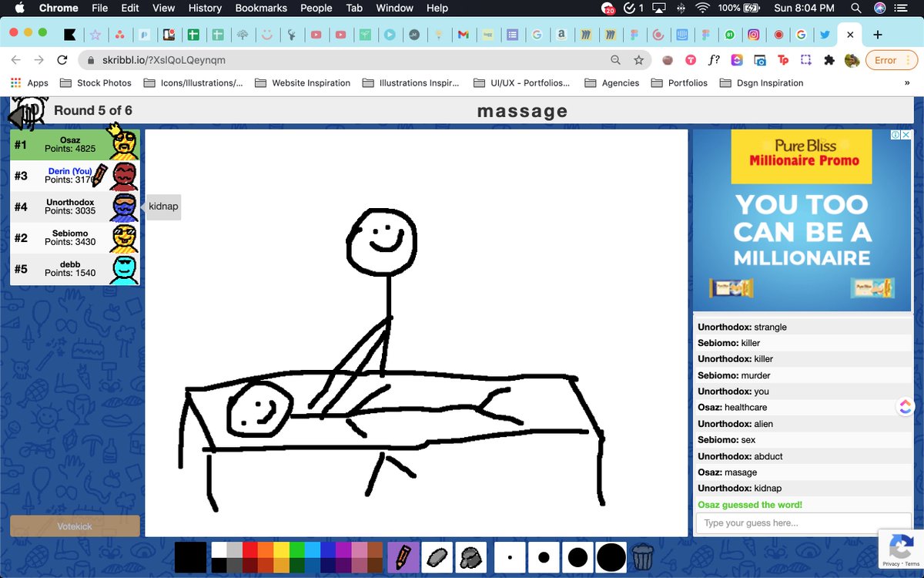Viewport: 924px width, 578px height.
Task: Click the Pure Bliss Millionaire Promo ad
Action: 802,220
